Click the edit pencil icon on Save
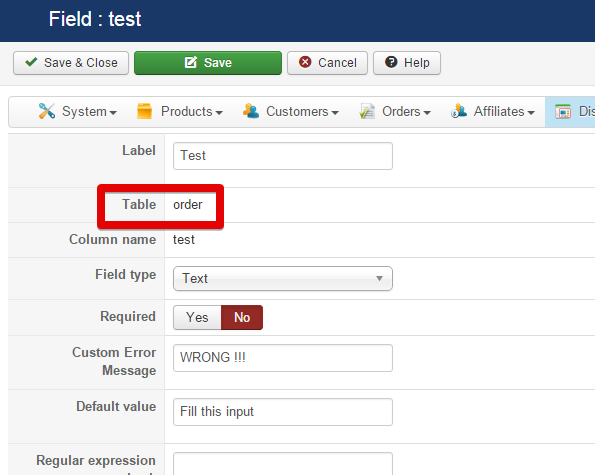595x475 pixels. 190,62
